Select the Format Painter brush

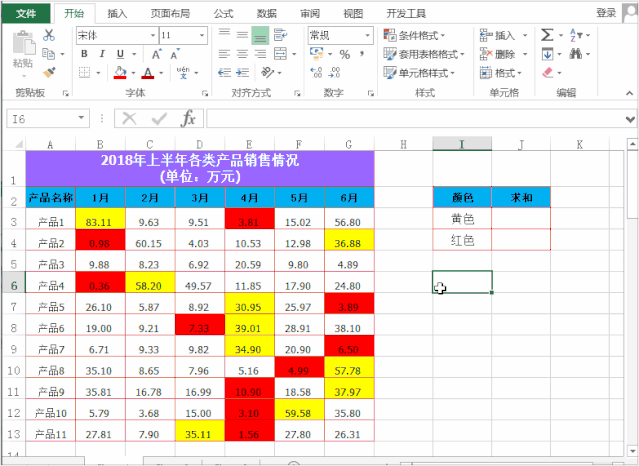click(x=49, y=73)
